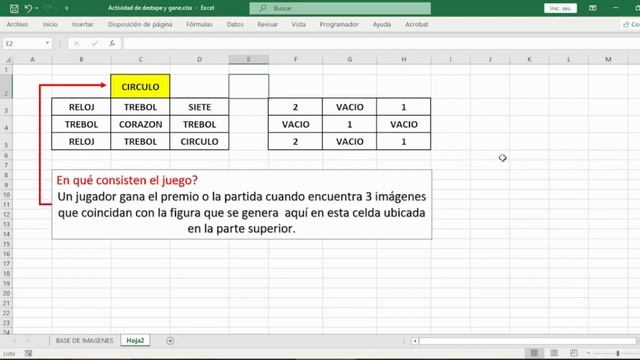Click the Cancel X formula icon
The width and height of the screenshot is (640, 360).
pyautogui.click(x=76, y=43)
